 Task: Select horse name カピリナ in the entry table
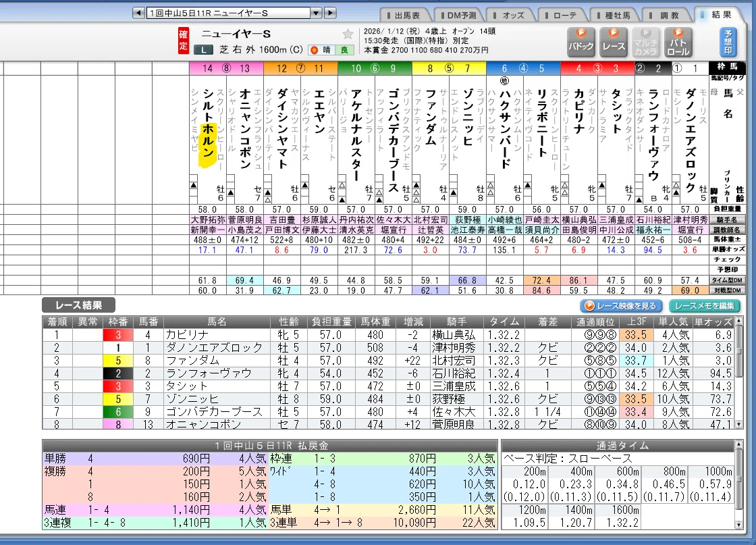click(579, 111)
